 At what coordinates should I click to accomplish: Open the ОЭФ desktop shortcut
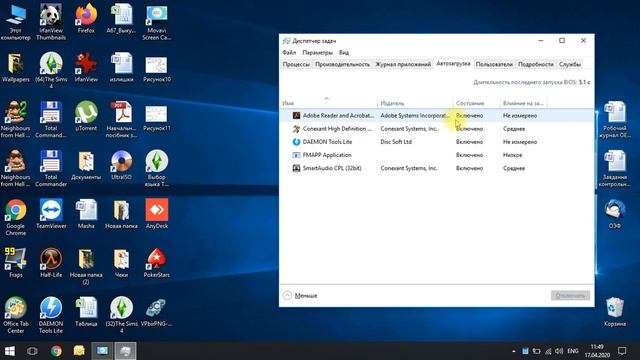click(x=614, y=214)
